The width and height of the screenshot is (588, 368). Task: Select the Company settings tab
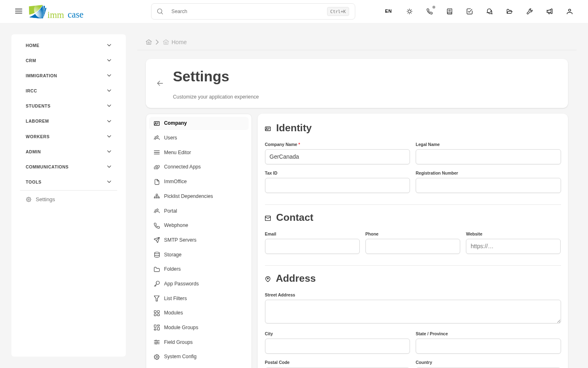tap(199, 123)
